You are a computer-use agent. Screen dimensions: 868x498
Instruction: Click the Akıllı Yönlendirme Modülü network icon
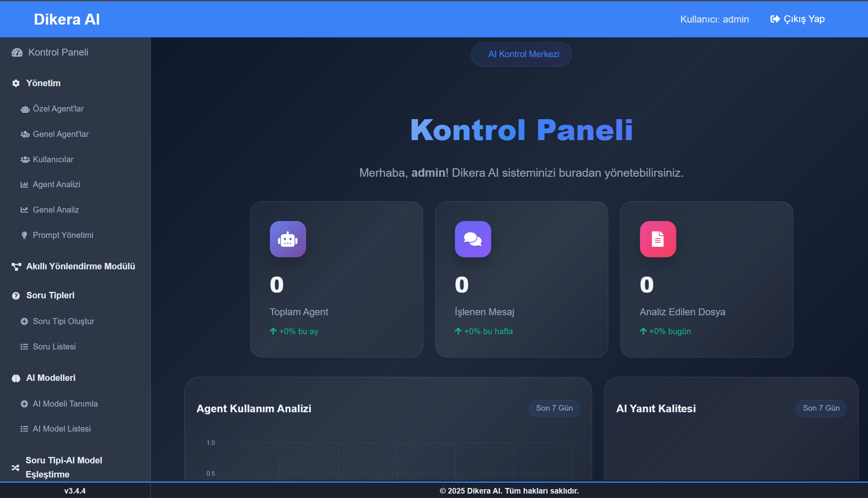click(16, 266)
